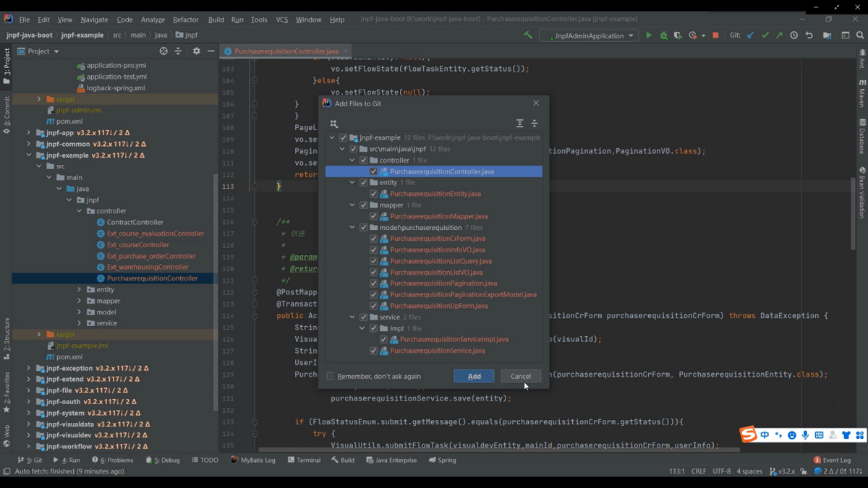Click the Project tree vertical scrollbar
The height and width of the screenshot is (488, 868).
coord(215,289)
